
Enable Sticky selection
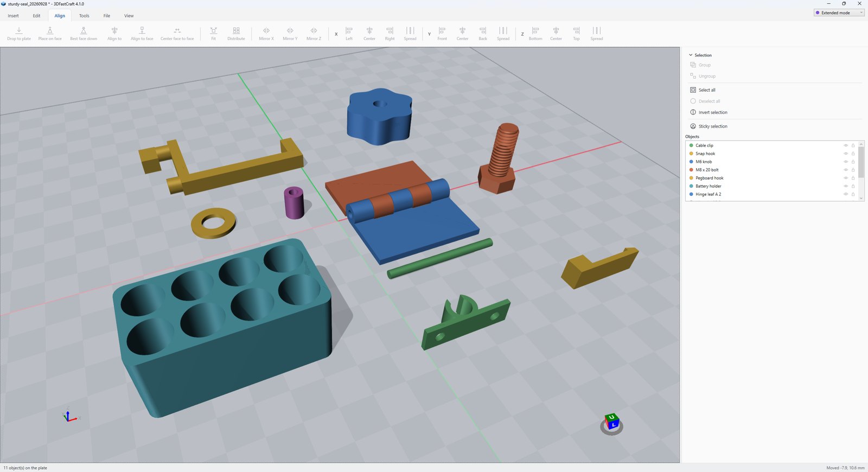pyautogui.click(x=709, y=126)
